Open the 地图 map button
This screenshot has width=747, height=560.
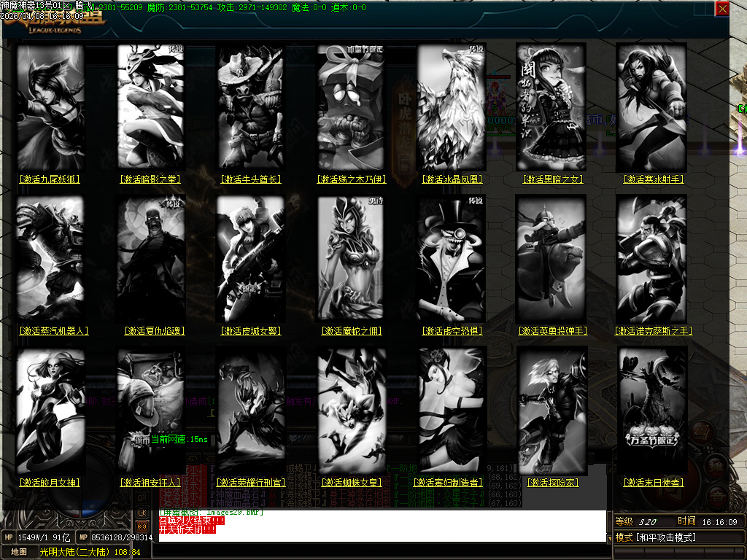pyautogui.click(x=19, y=552)
